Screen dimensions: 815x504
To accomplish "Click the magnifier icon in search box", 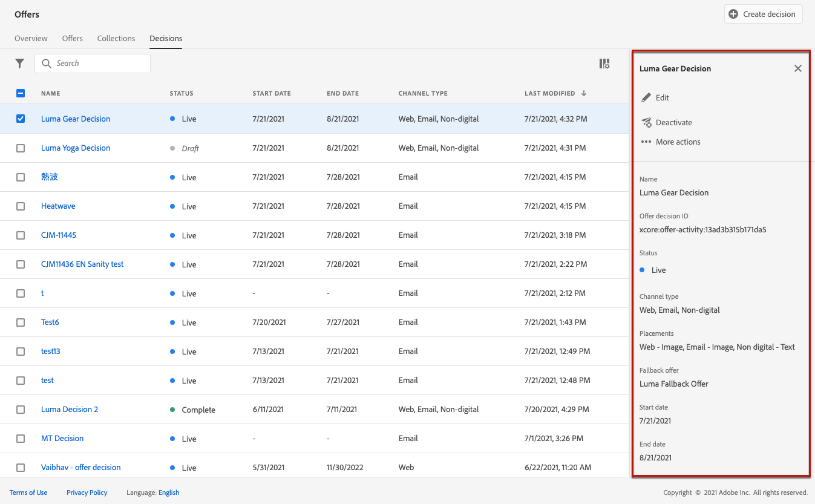I will click(47, 64).
